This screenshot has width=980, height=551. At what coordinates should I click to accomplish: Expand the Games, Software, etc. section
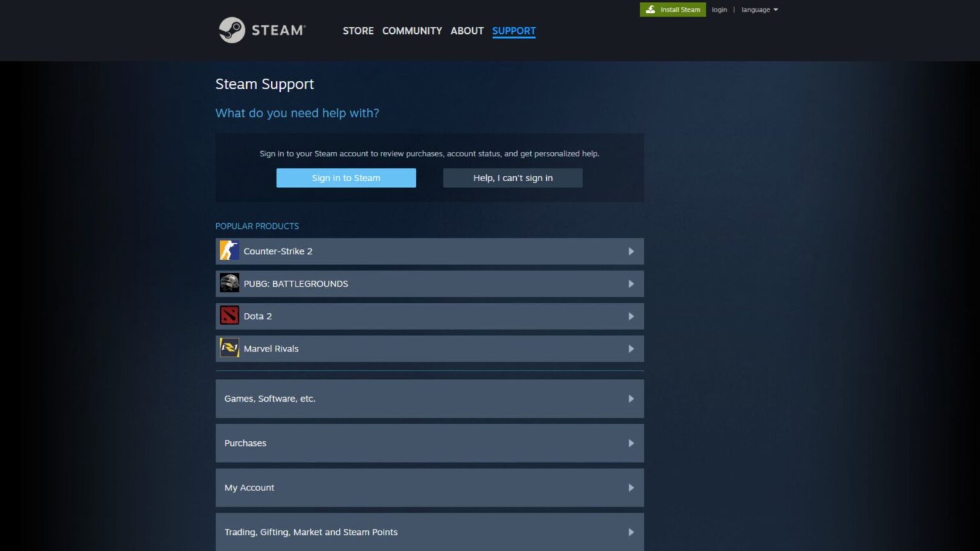pyautogui.click(x=429, y=398)
